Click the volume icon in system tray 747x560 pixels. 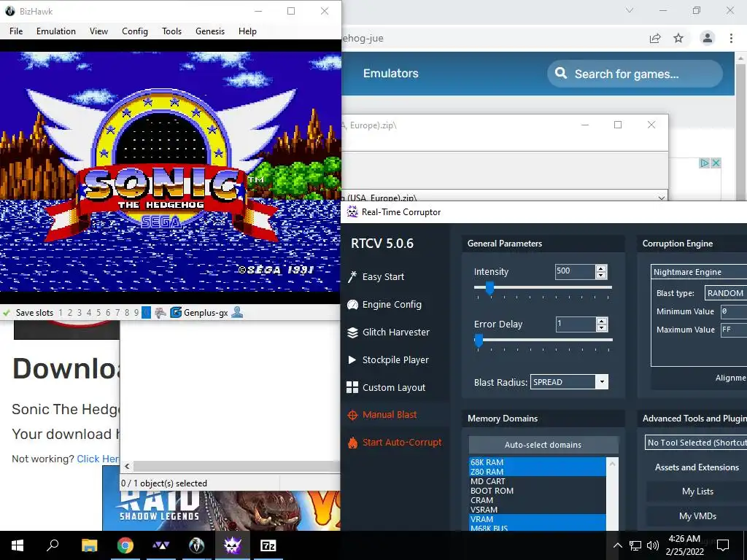[x=653, y=545]
